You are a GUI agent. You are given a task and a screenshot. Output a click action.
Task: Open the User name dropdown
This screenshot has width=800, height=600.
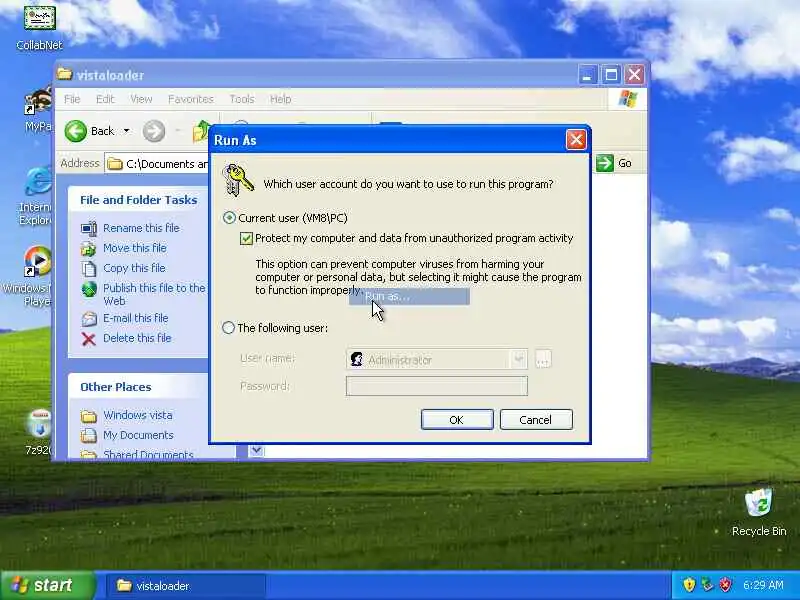pyautogui.click(x=519, y=359)
